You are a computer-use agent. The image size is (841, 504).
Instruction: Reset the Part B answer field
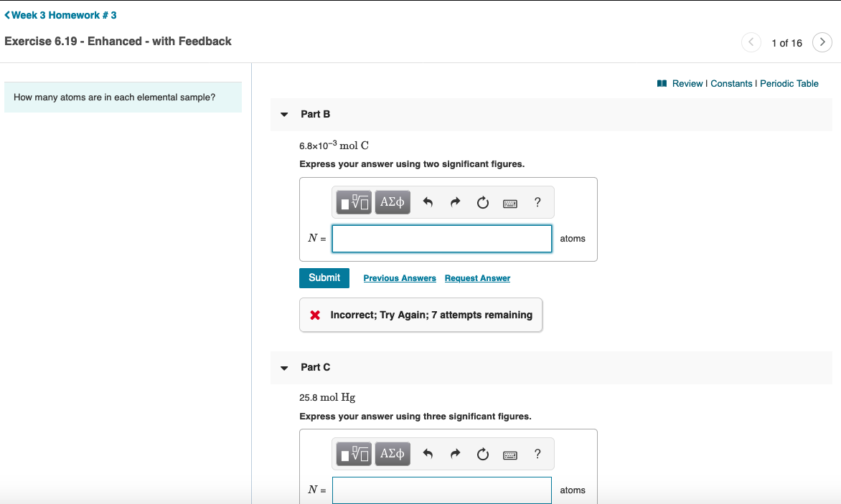pyautogui.click(x=483, y=203)
